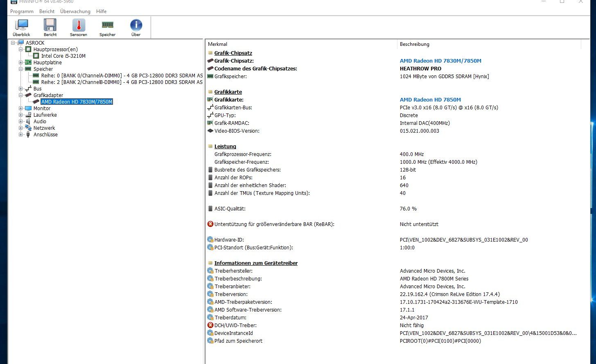Viewport: 596px width, 364px height.
Task: Select the Netzwerk tree item
Action: click(x=44, y=128)
